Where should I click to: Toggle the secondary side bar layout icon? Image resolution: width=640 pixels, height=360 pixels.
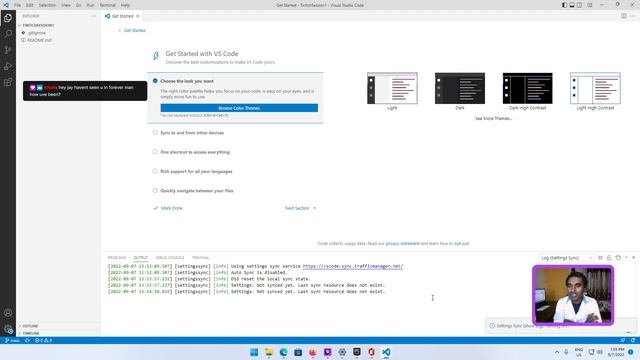click(579, 5)
